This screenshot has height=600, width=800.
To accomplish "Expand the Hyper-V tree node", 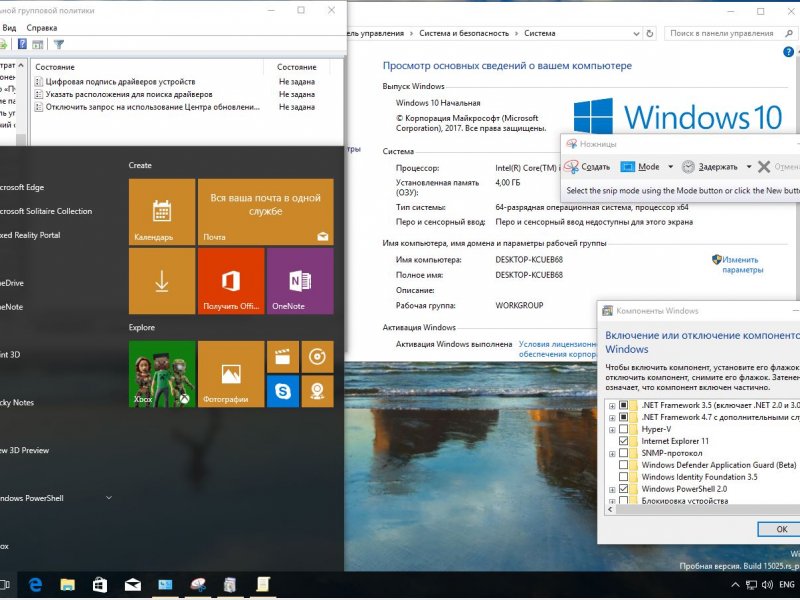I will coord(612,430).
